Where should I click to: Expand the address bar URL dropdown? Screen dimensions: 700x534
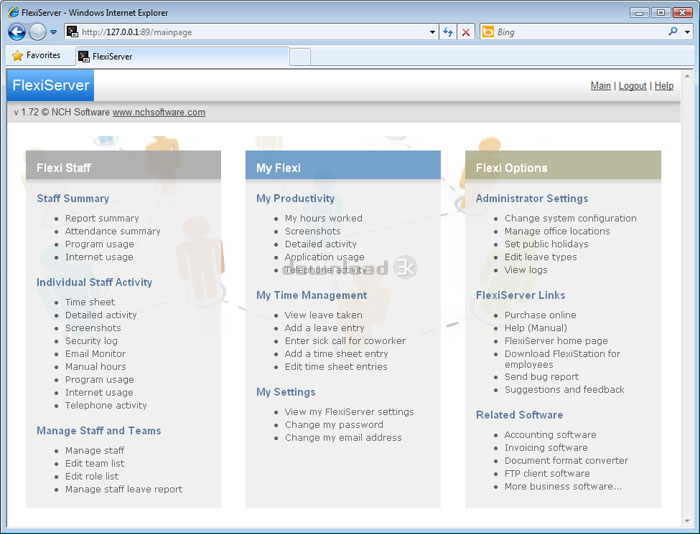coord(433,32)
